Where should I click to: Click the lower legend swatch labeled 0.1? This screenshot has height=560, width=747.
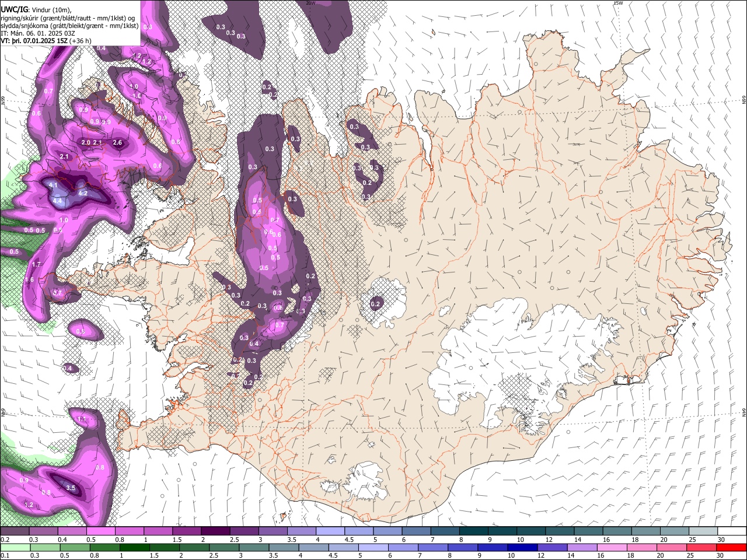point(16,548)
